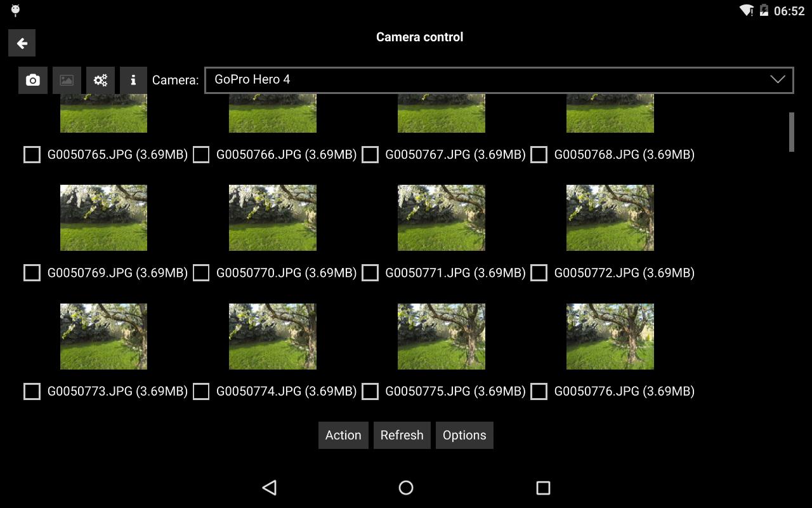The height and width of the screenshot is (508, 812).
Task: Select the G0050770.JPG checkbox
Action: point(201,272)
